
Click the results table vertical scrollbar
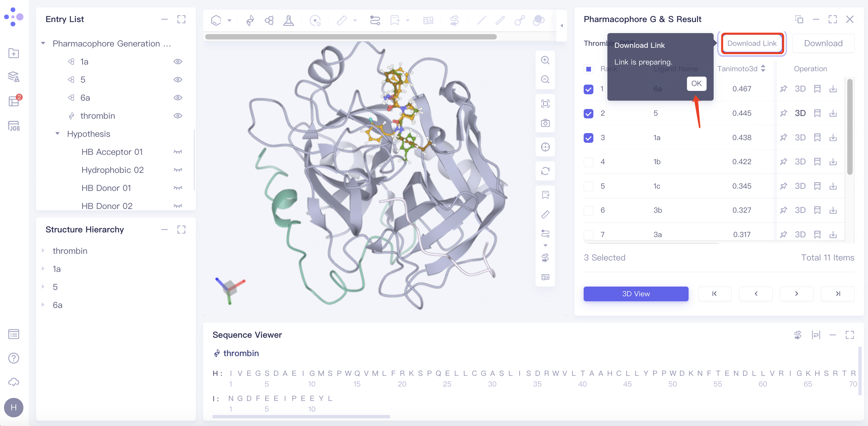(850, 126)
